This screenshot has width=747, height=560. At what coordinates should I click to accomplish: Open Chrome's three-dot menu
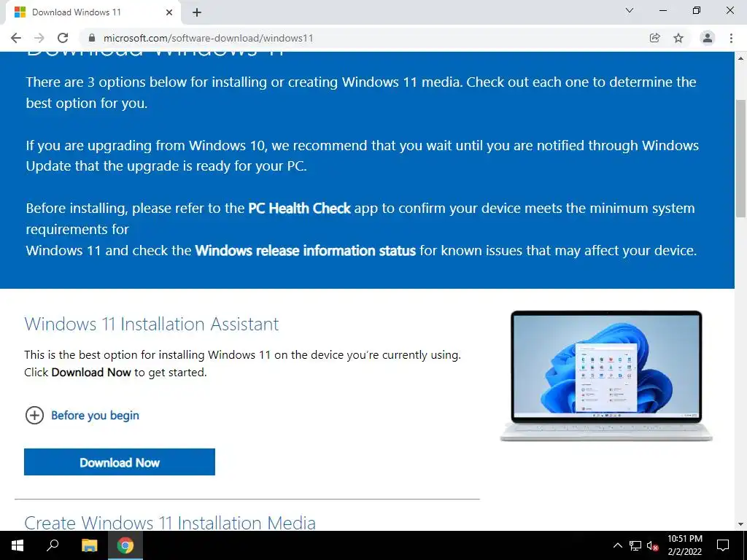pos(731,38)
